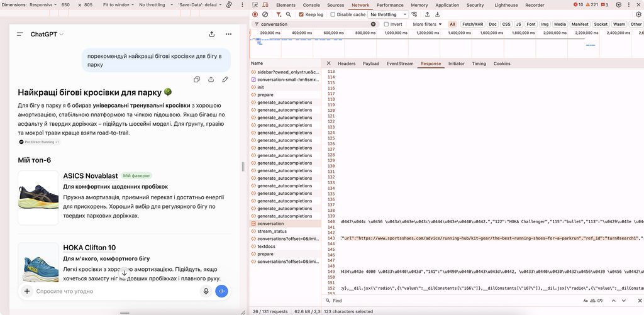Open DevTools customize three-dot menu

[630, 5]
